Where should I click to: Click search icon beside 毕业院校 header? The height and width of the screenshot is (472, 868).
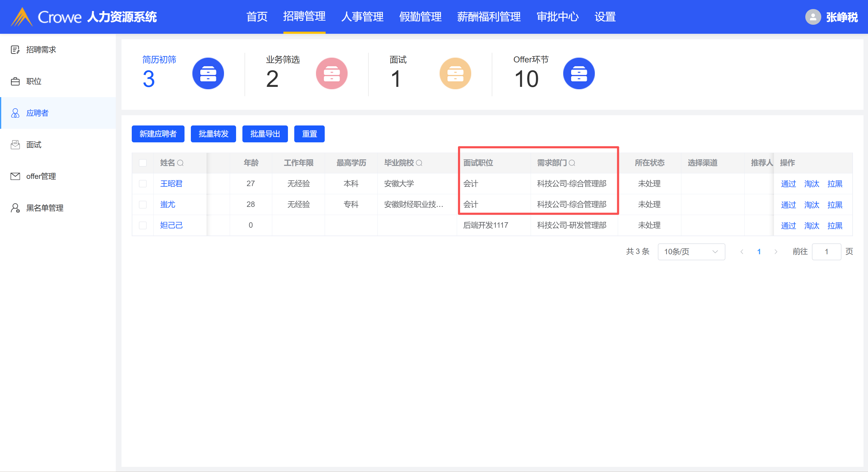[x=419, y=163]
